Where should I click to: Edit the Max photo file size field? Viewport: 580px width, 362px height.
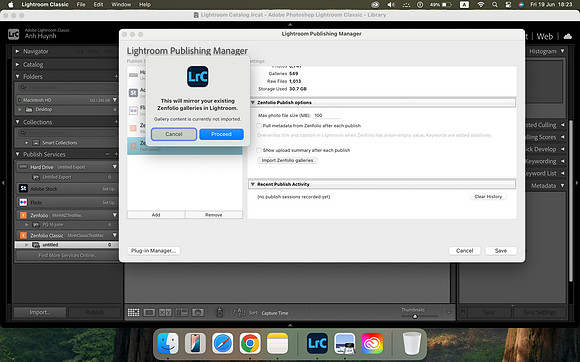[326, 115]
